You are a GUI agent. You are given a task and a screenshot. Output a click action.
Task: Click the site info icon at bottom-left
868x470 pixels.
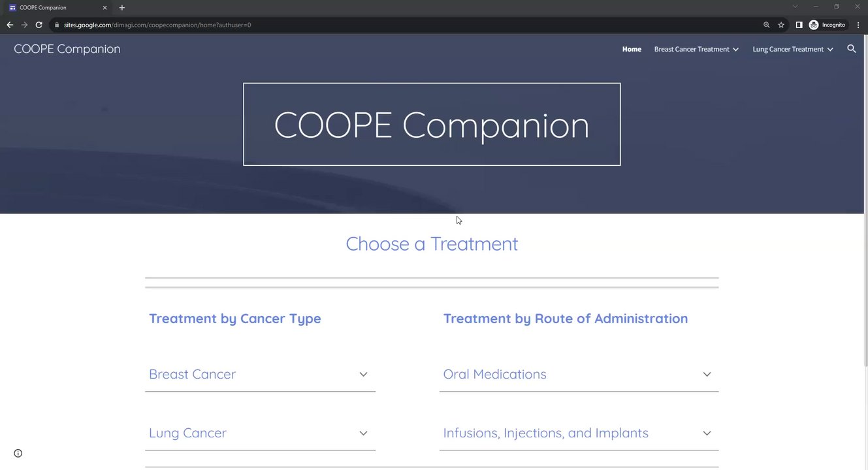click(18, 453)
